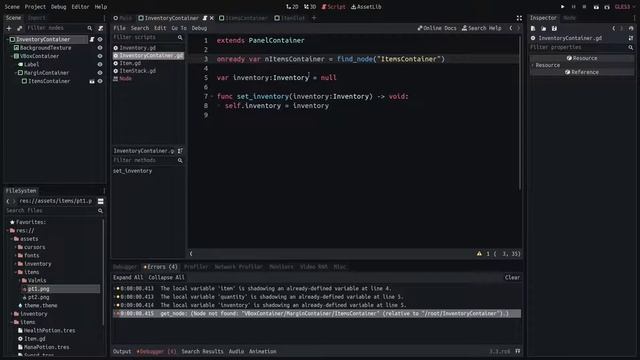Toggle visibility of Label node
The height and width of the screenshot is (360, 640).
100,64
